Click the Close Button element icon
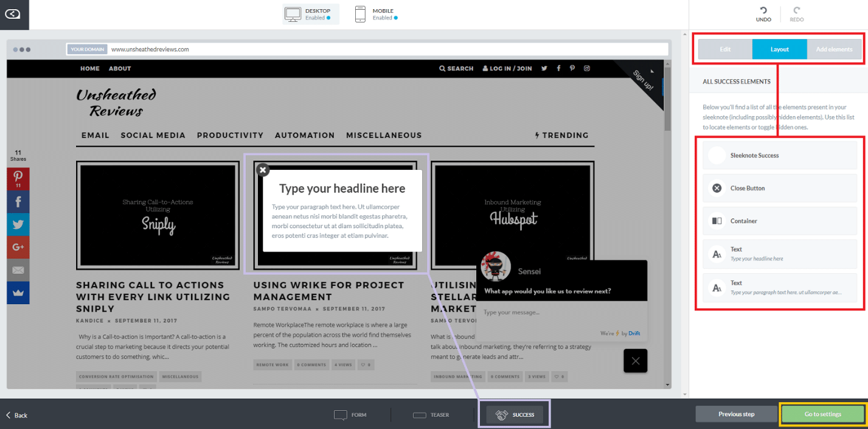 pyautogui.click(x=717, y=188)
